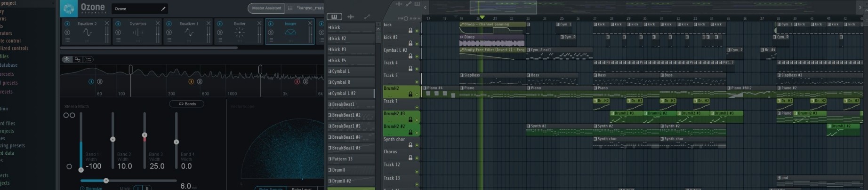The image size is (868, 190).
Task: Select the Dynamics module icon
Action: pyautogui.click(x=137, y=32)
